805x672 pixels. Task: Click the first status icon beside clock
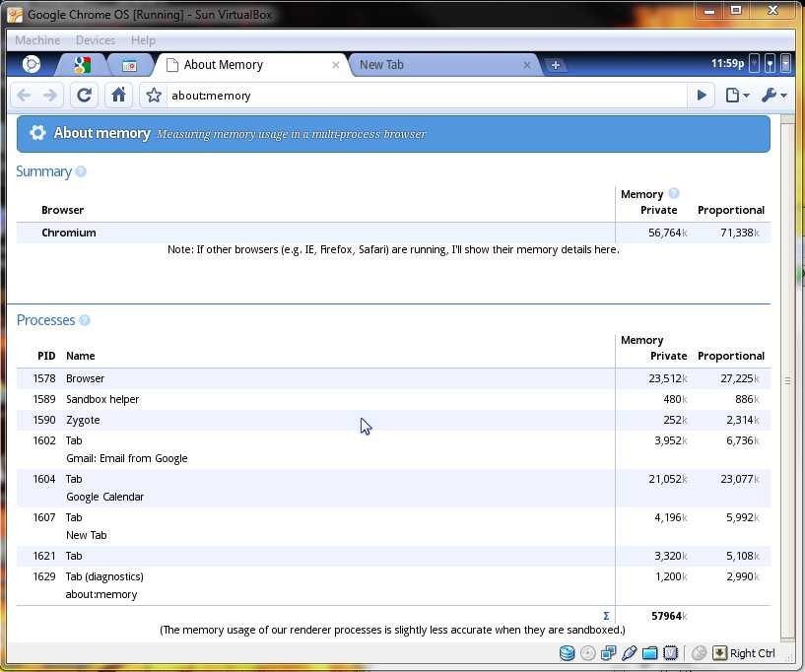tap(754, 64)
